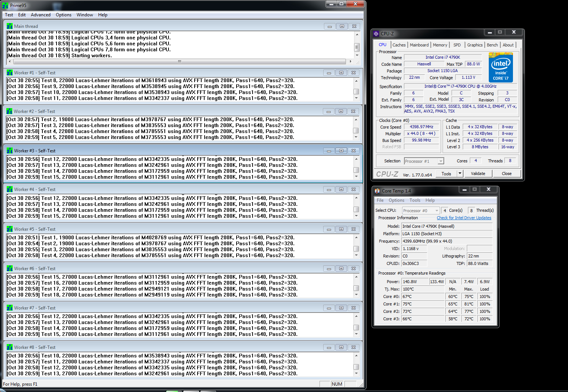Viewport: 568px width, 392px height.
Task: Click the Worker #3 Self-Test window icon
Action: (9, 151)
